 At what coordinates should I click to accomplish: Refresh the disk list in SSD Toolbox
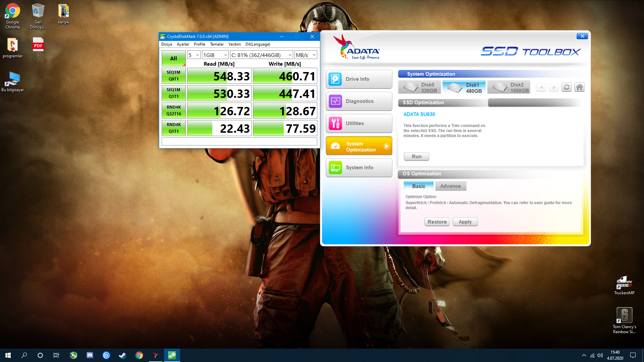tap(567, 87)
